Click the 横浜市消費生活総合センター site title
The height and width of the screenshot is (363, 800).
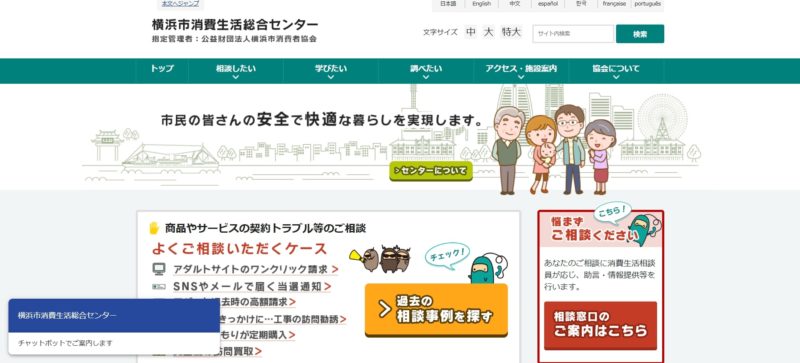pyautogui.click(x=235, y=24)
